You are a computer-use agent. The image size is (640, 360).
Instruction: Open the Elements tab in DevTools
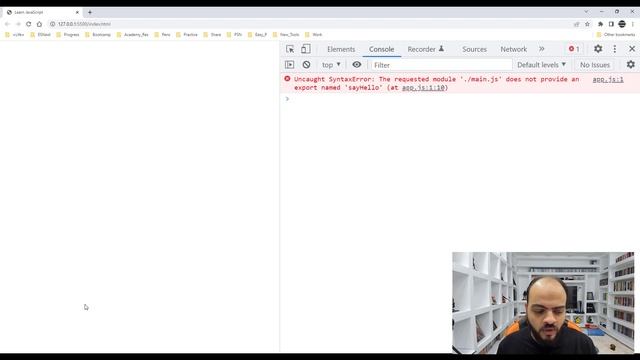341,49
